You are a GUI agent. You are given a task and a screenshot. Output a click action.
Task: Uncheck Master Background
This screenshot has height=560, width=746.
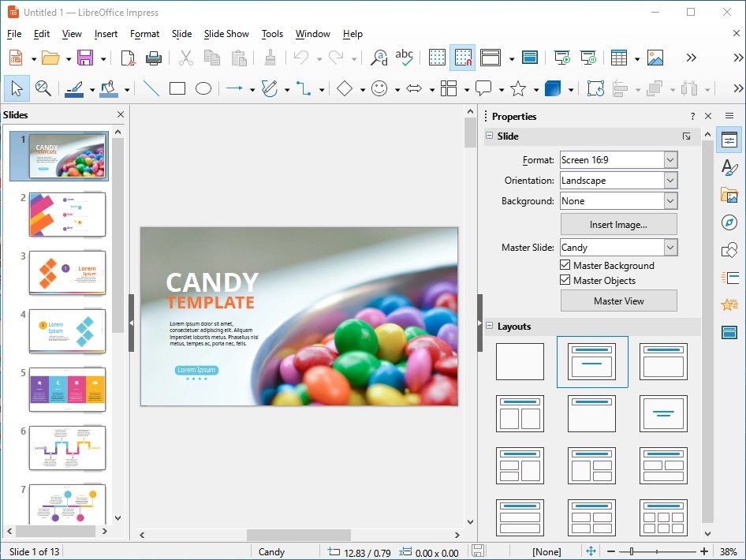click(x=564, y=265)
